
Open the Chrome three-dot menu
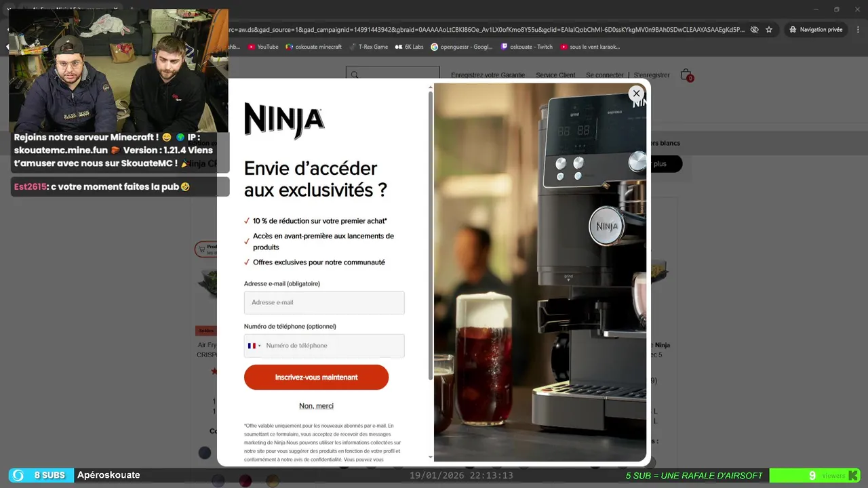(x=857, y=30)
